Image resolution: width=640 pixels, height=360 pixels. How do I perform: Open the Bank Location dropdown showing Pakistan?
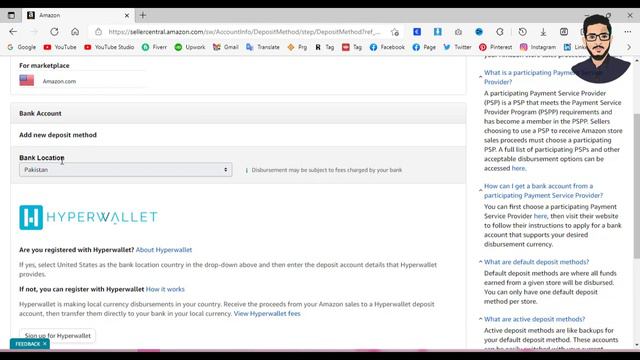(126, 169)
